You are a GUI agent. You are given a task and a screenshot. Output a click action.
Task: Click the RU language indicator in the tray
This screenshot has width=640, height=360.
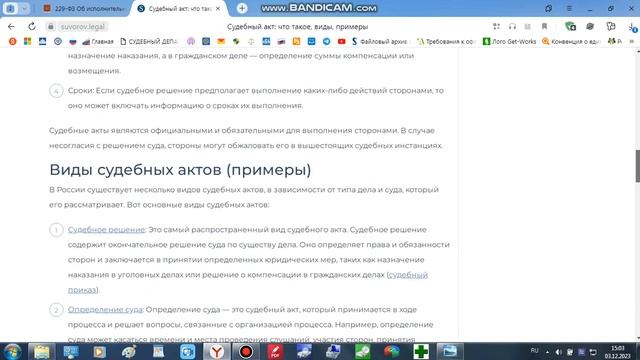click(x=534, y=351)
